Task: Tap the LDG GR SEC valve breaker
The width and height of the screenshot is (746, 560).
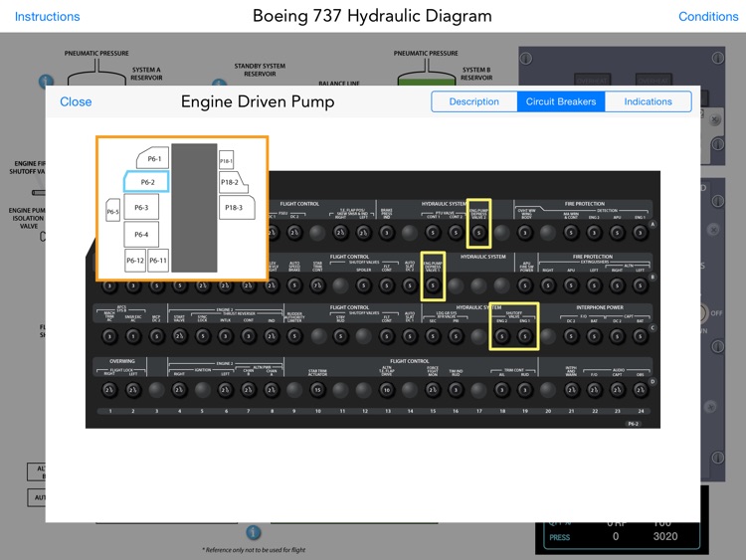Action: [433, 336]
